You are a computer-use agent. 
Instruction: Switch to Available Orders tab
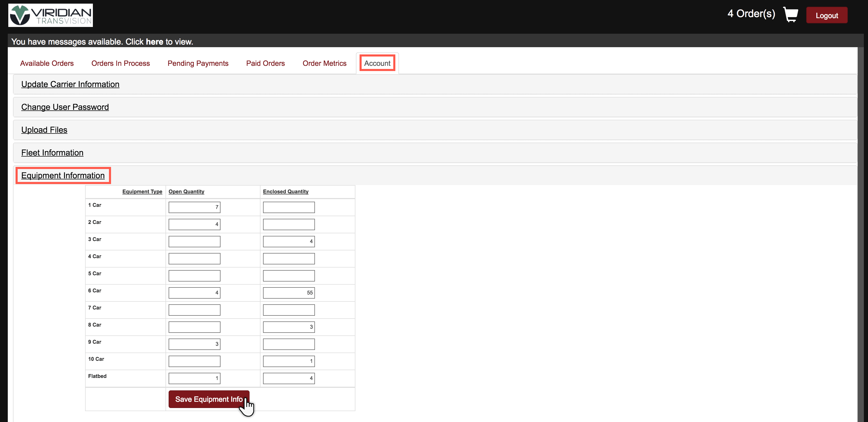coord(47,63)
